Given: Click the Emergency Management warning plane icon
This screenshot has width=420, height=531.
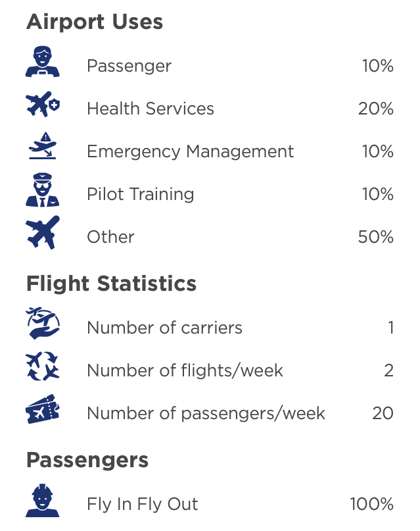Looking at the screenshot, I should 43,145.
